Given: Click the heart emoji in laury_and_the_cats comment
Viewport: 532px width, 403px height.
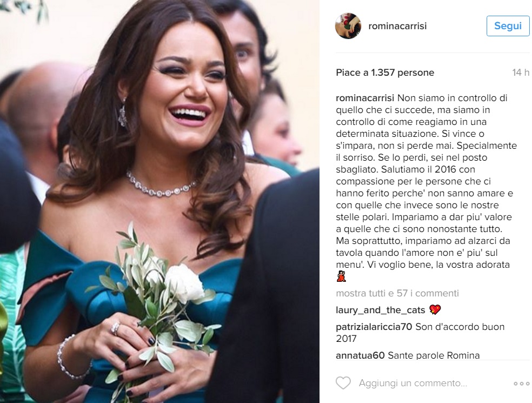Looking at the screenshot, I should point(435,309).
